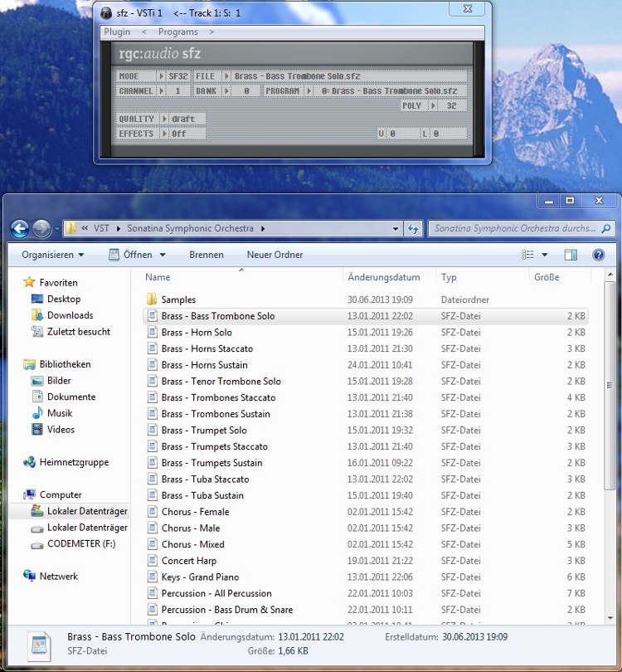
Task: Click the sfz knob icon in title bar
Action: (x=106, y=13)
